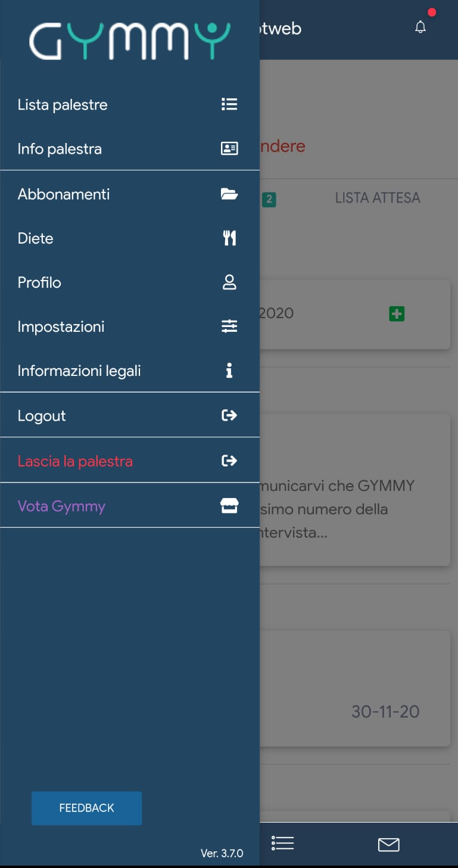Tap the fork and knife Diete icon

[x=229, y=238]
